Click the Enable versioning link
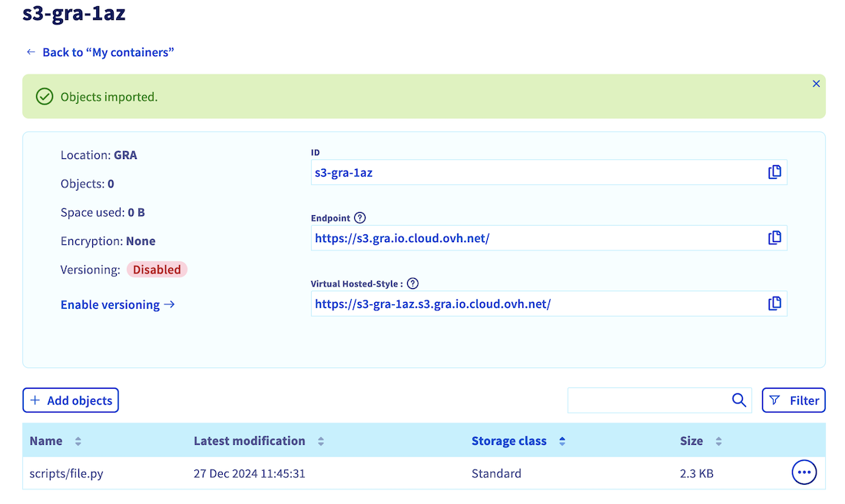This screenshot has width=845, height=504. tap(118, 305)
